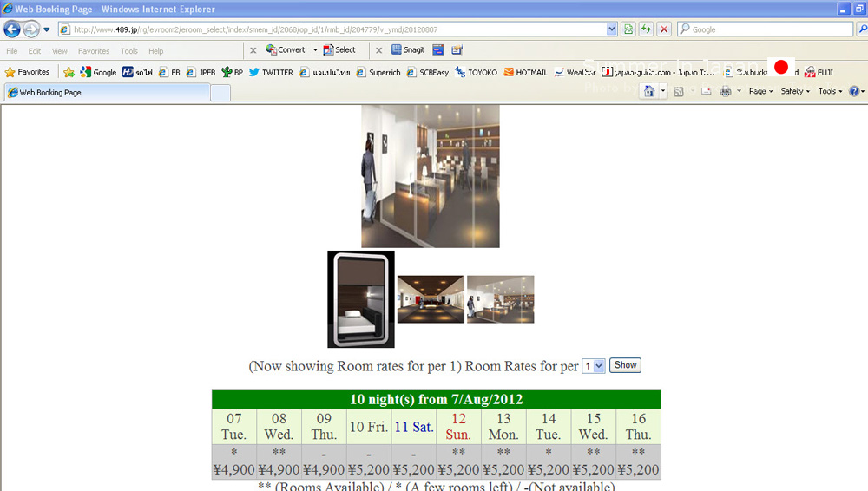
Task: Click the Google search box
Action: coord(766,29)
